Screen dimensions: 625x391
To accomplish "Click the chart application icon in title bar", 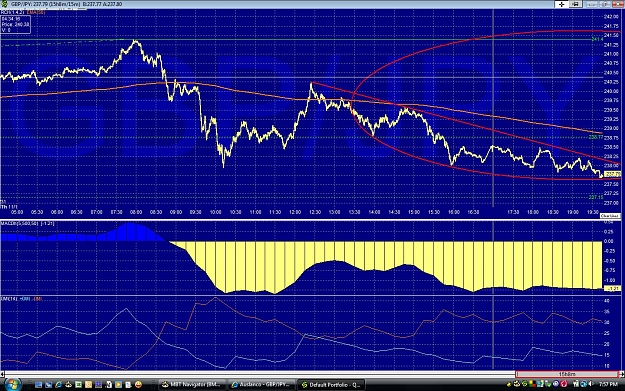I will click(4, 4).
